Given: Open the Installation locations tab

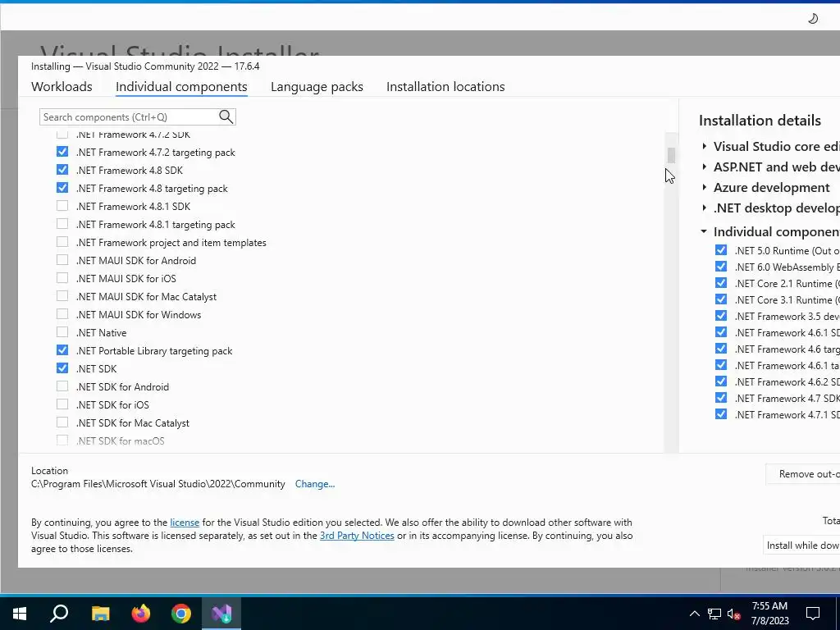Looking at the screenshot, I should point(445,87).
